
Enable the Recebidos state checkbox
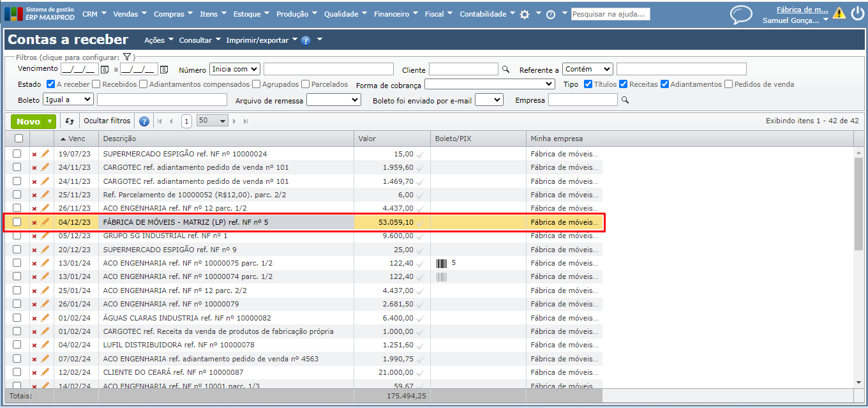(96, 84)
